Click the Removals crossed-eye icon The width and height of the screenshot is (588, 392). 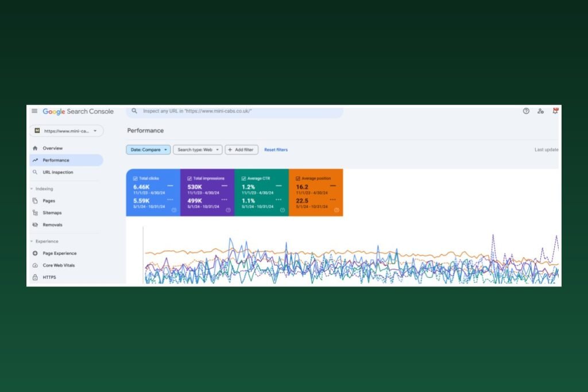point(35,224)
